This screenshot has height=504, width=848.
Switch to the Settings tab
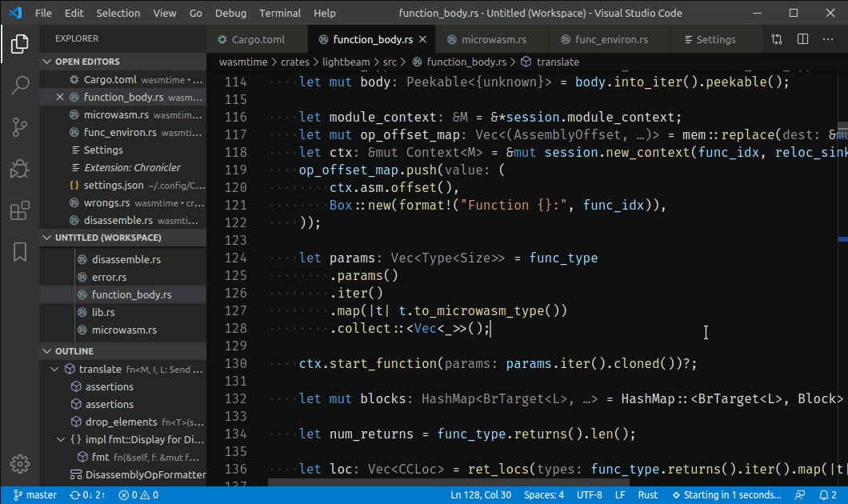coord(715,39)
